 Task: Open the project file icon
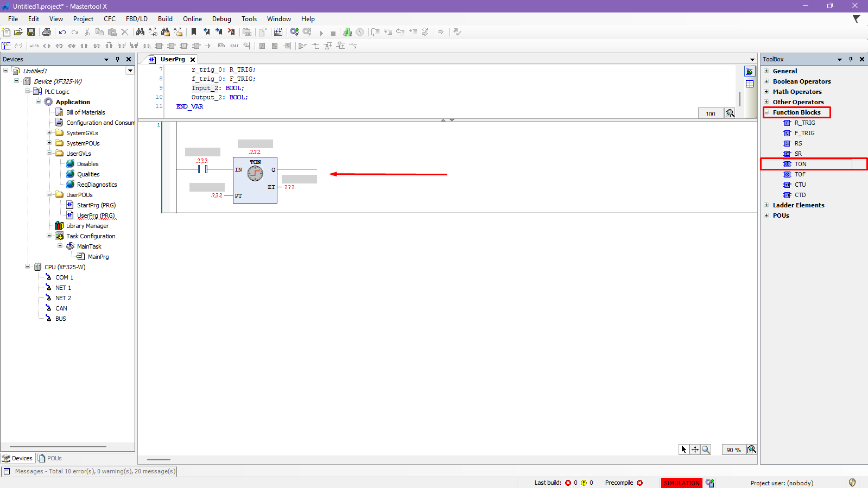18,32
